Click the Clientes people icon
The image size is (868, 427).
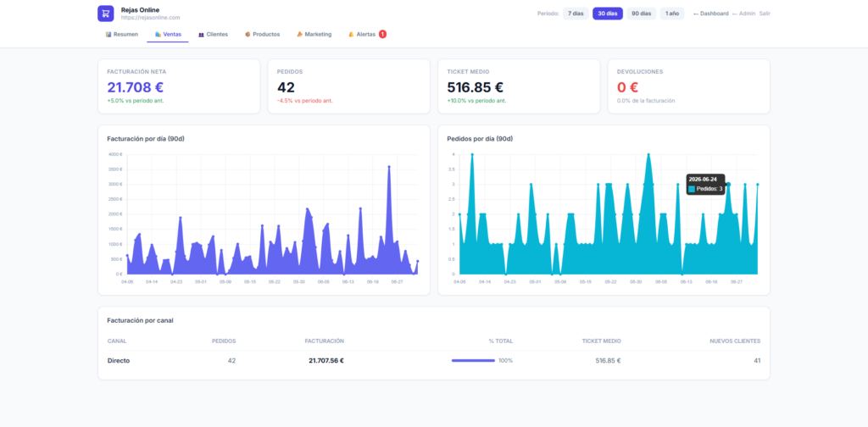click(x=201, y=34)
